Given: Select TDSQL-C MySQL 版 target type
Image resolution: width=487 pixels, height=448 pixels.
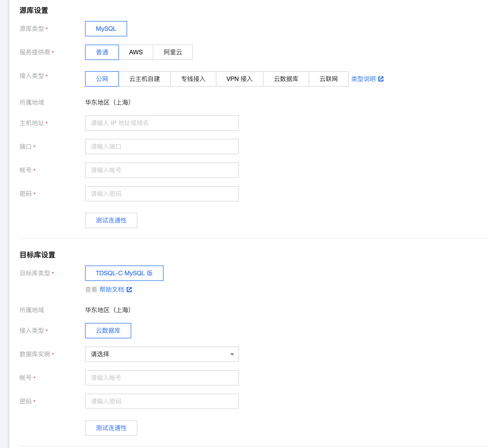Looking at the screenshot, I should (124, 273).
